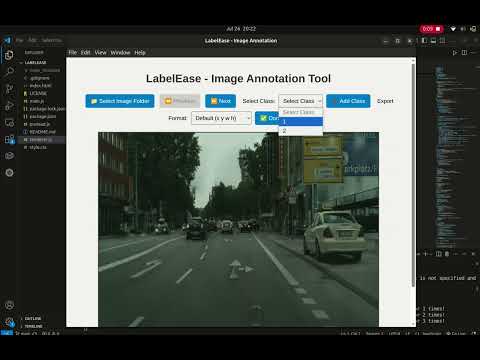Open the LabelEase Edit menu
Image resolution: width=480 pixels, height=360 pixels.
tap(85, 53)
